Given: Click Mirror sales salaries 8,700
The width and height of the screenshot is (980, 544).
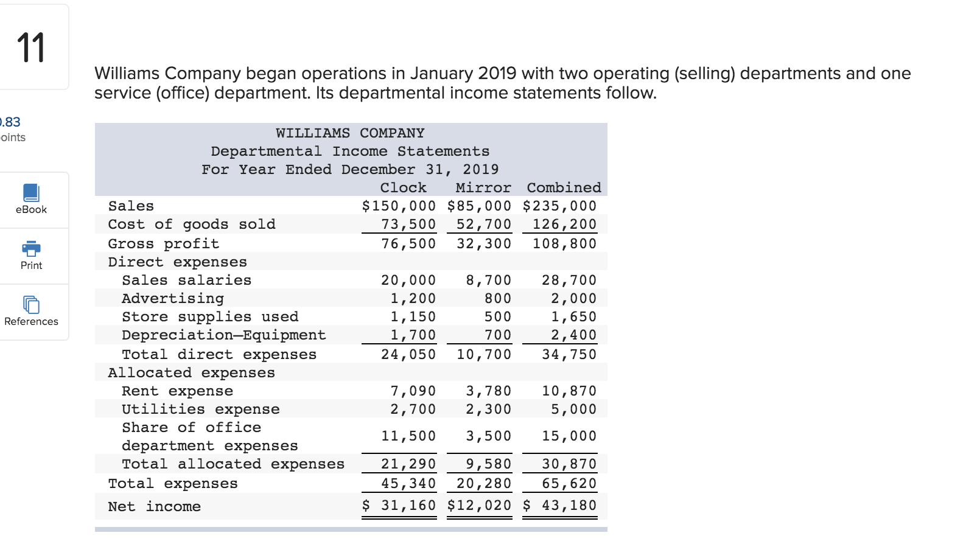Looking at the screenshot, I should [x=489, y=280].
